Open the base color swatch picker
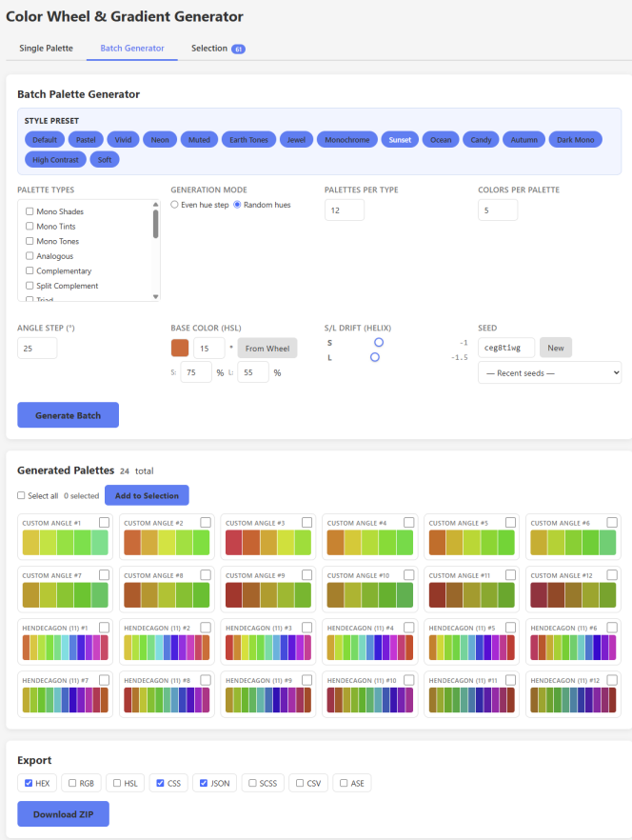Screen dimensions: 632x840 pos(180,348)
